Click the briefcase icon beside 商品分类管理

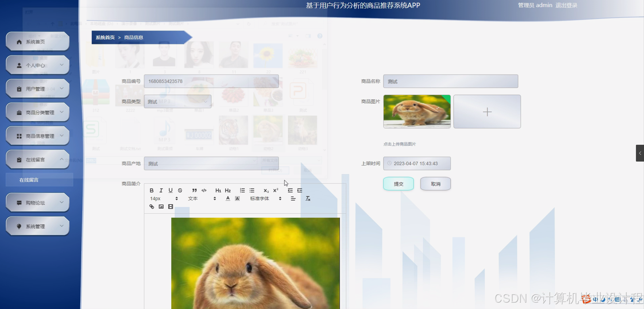coord(19,113)
